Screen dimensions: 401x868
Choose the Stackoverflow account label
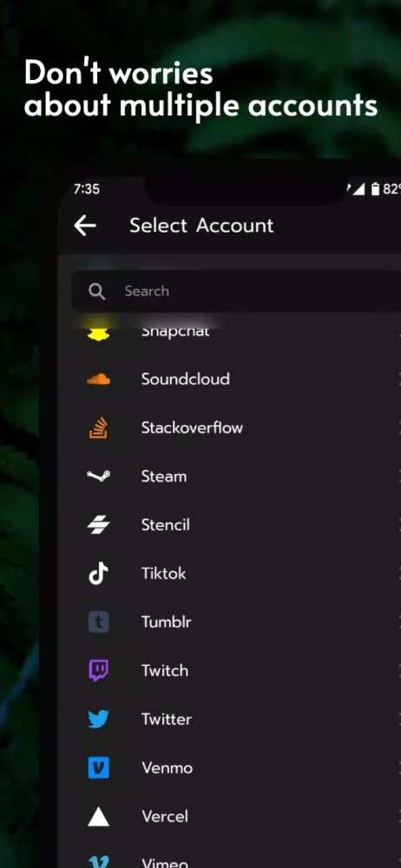click(x=192, y=427)
